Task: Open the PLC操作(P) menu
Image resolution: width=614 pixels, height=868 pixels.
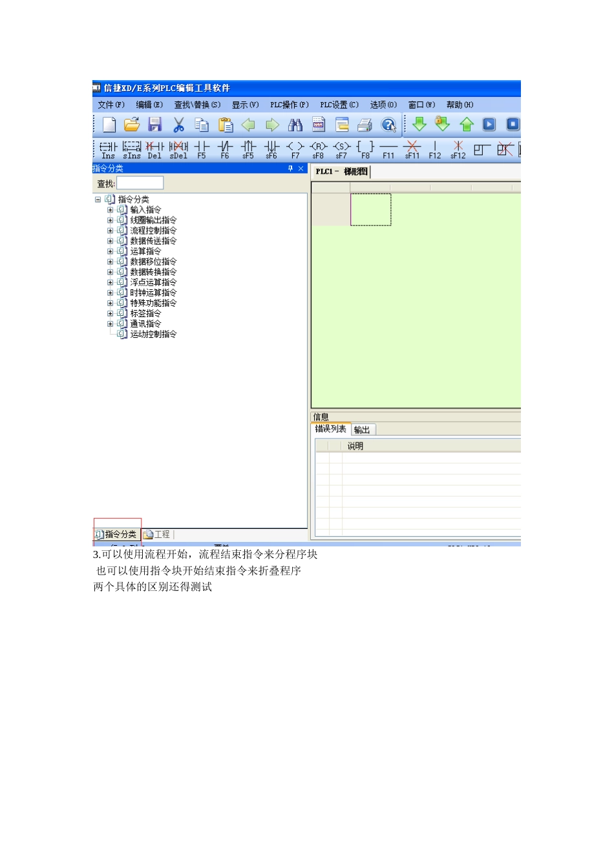Action: coord(290,105)
